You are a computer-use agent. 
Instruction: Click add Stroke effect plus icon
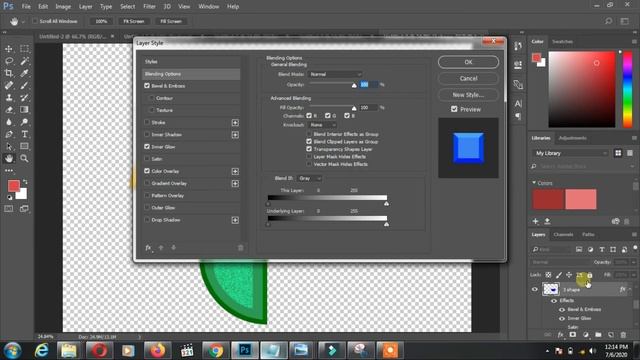click(x=235, y=122)
